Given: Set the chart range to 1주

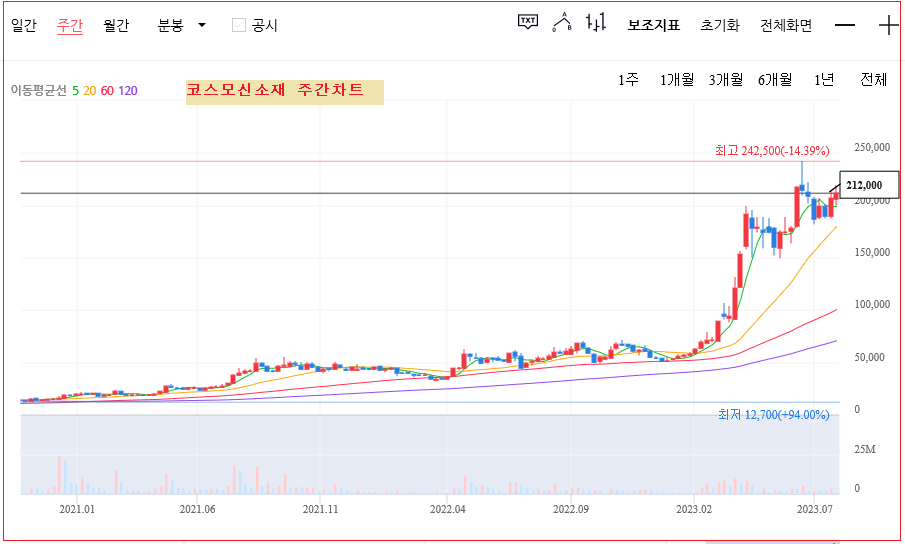Looking at the screenshot, I should tap(628, 80).
